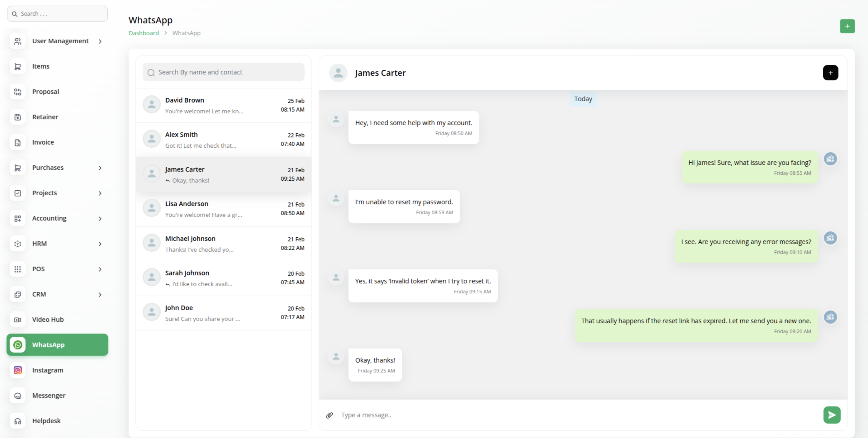Screen dimensions: 868x438
Task: Click the green plus button at top right
Action: tap(847, 26)
